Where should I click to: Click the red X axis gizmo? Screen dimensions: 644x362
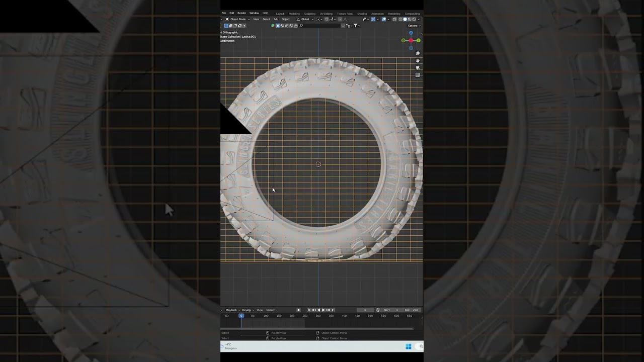(411, 40)
